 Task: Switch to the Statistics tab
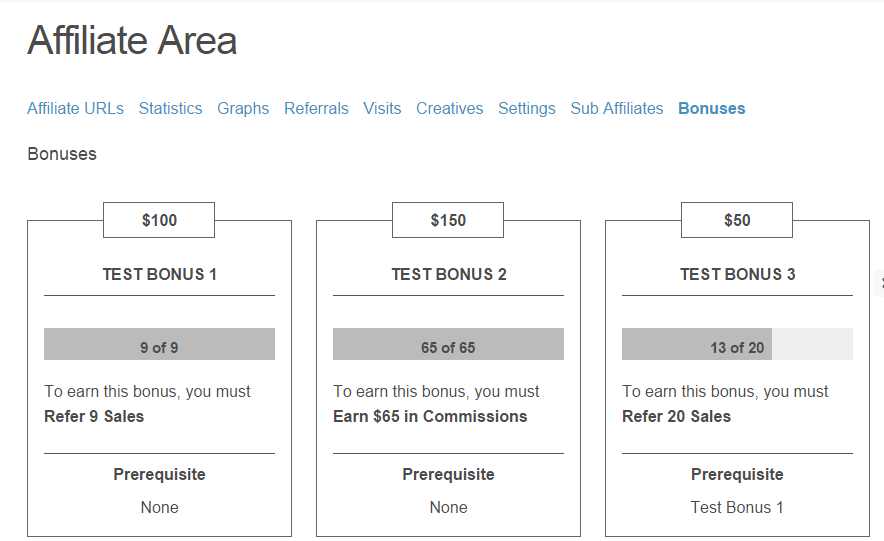(x=170, y=109)
